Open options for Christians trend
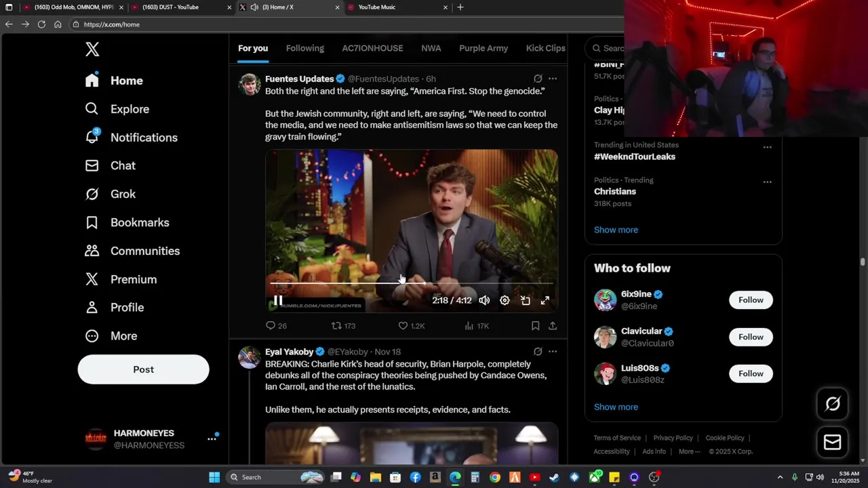 coord(767,182)
